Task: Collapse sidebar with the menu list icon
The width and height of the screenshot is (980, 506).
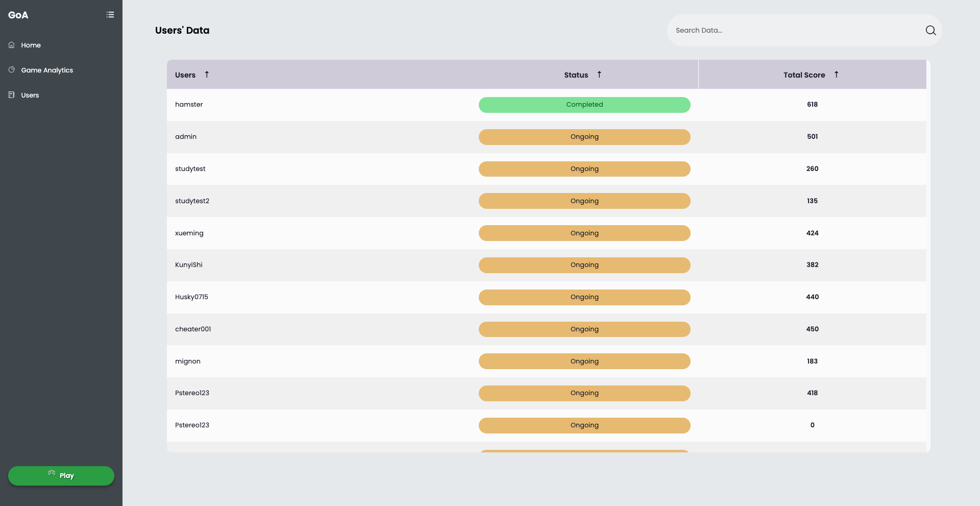Action: tap(110, 15)
